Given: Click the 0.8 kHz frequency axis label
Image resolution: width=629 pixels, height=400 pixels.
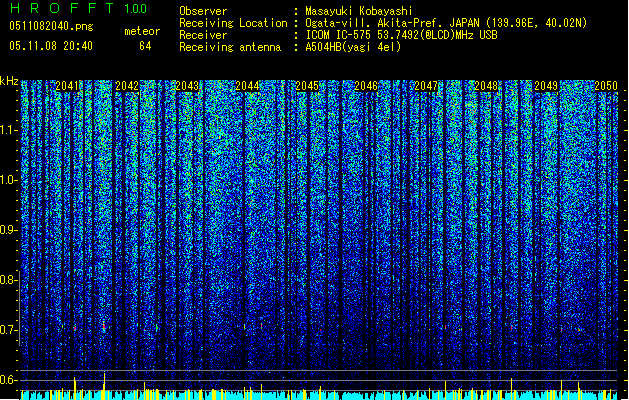Looking at the screenshot, I should coord(9,280).
